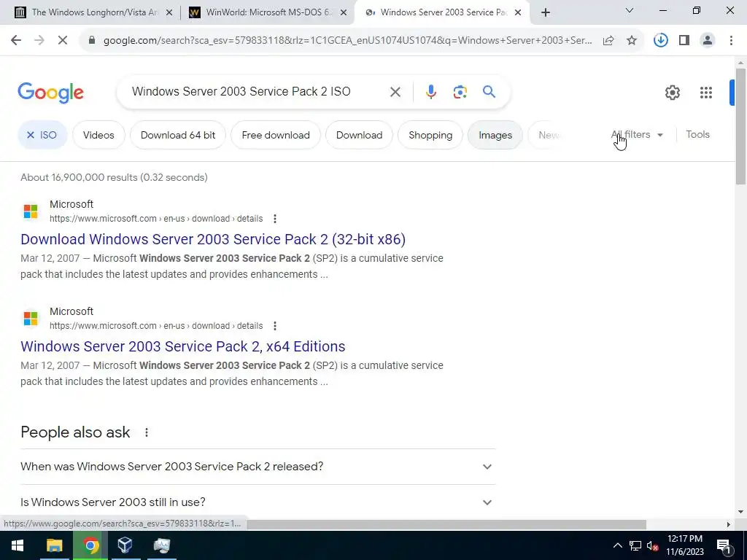Screen dimensions: 747x560
Task: Click the Google logo
Action: [50, 93]
